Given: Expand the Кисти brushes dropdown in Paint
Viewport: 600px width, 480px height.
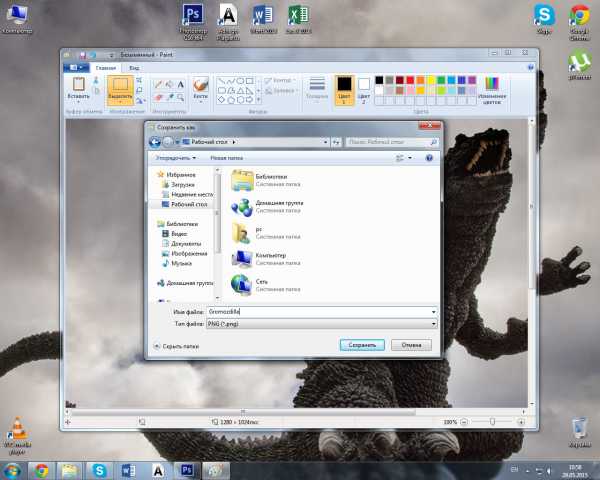Looking at the screenshot, I should pyautogui.click(x=201, y=101).
